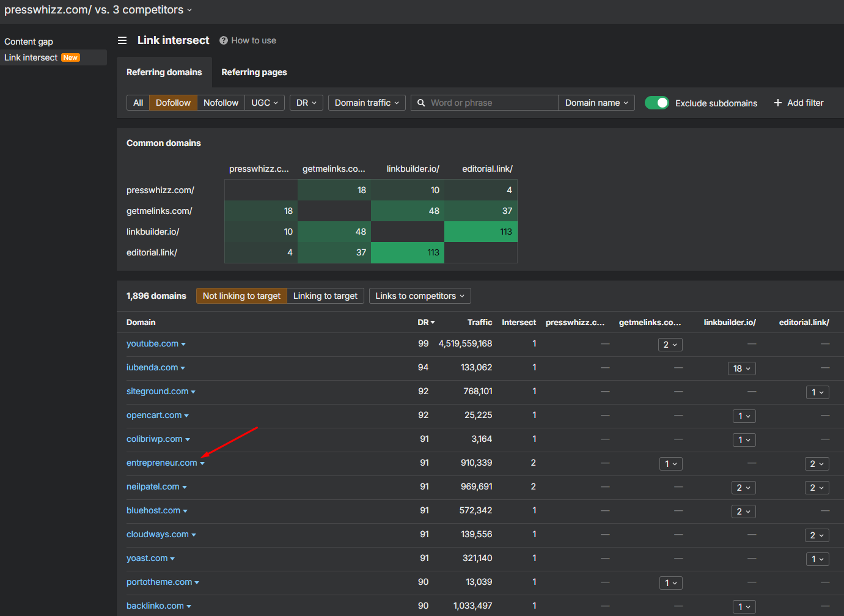Click the plus icon for Add filter
The image size is (844, 616).
778,103
